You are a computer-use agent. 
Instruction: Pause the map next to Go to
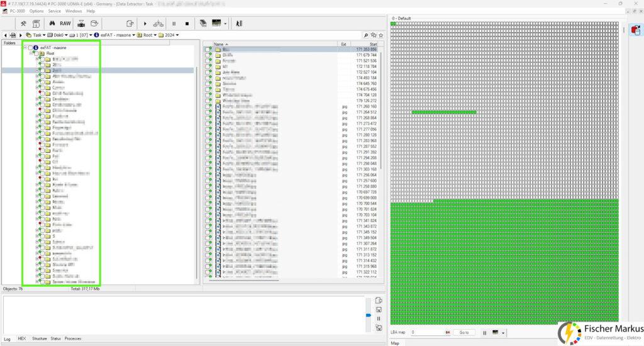(485, 332)
